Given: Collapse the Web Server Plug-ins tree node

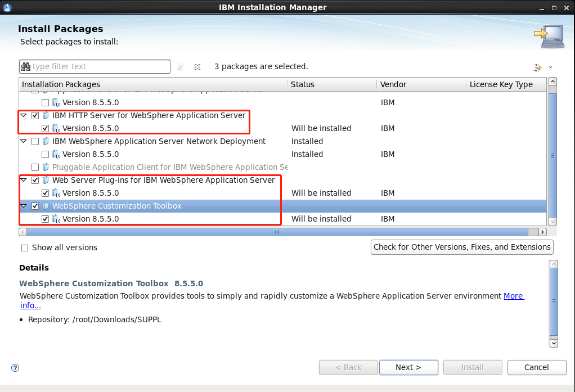Looking at the screenshot, I should pyautogui.click(x=24, y=180).
